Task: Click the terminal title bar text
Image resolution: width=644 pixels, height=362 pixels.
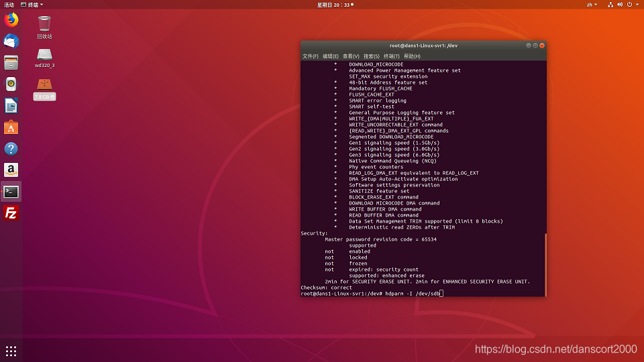Action: [x=423, y=46]
